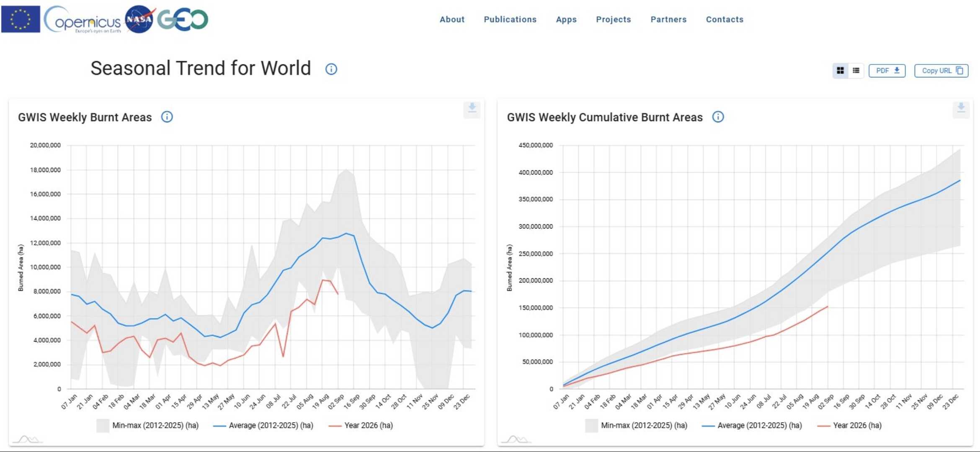Click the 20,000,000 y-axis label
980x452 pixels.
click(45, 145)
